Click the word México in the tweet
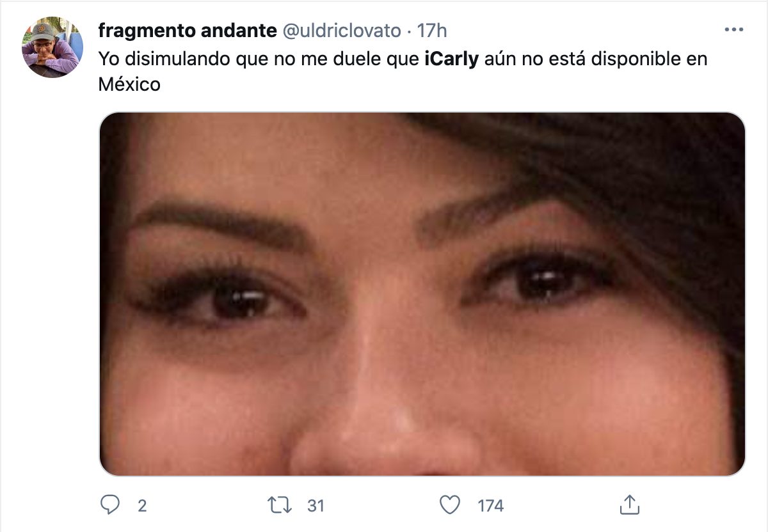The width and height of the screenshot is (768, 532). (x=129, y=84)
